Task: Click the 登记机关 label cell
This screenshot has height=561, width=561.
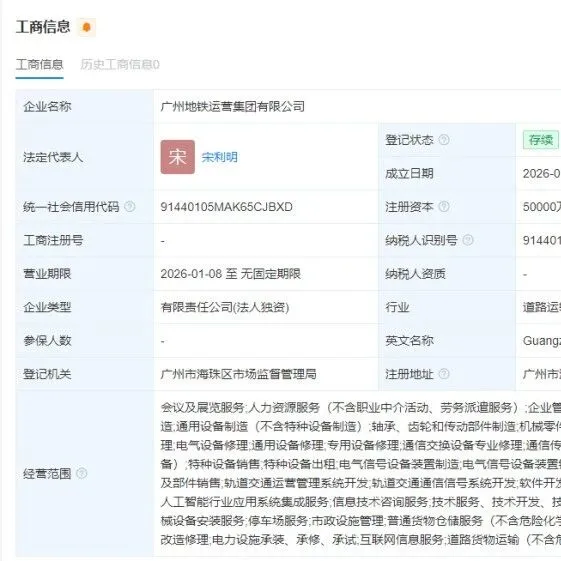Action: [x=85, y=374]
